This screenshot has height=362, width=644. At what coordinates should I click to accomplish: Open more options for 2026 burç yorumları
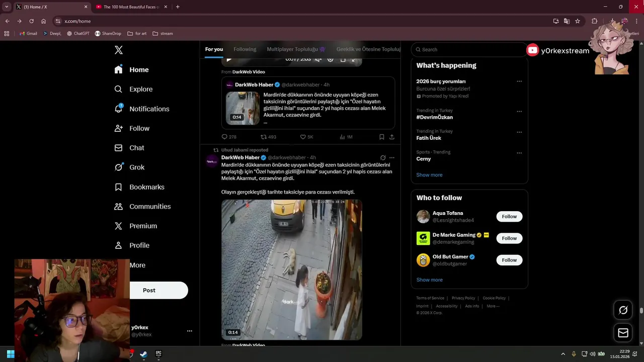point(519,81)
